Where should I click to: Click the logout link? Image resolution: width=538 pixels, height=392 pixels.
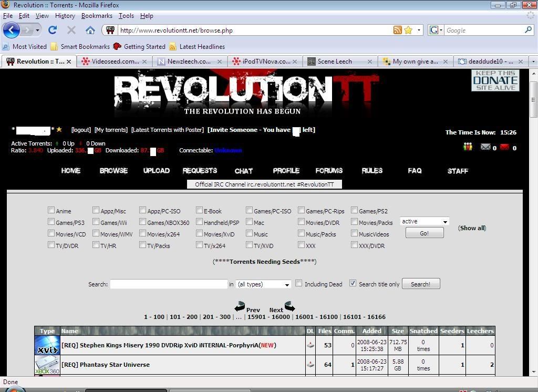pos(81,130)
